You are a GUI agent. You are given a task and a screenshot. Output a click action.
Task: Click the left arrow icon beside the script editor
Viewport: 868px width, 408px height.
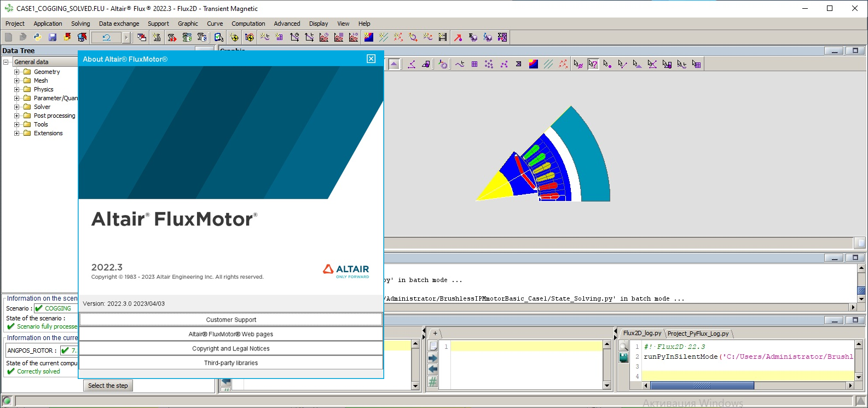(433, 370)
